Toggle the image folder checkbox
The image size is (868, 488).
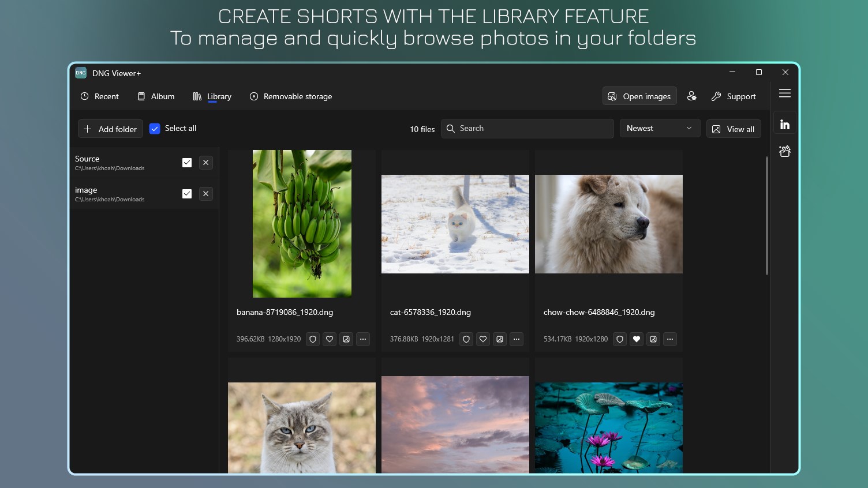pos(187,194)
